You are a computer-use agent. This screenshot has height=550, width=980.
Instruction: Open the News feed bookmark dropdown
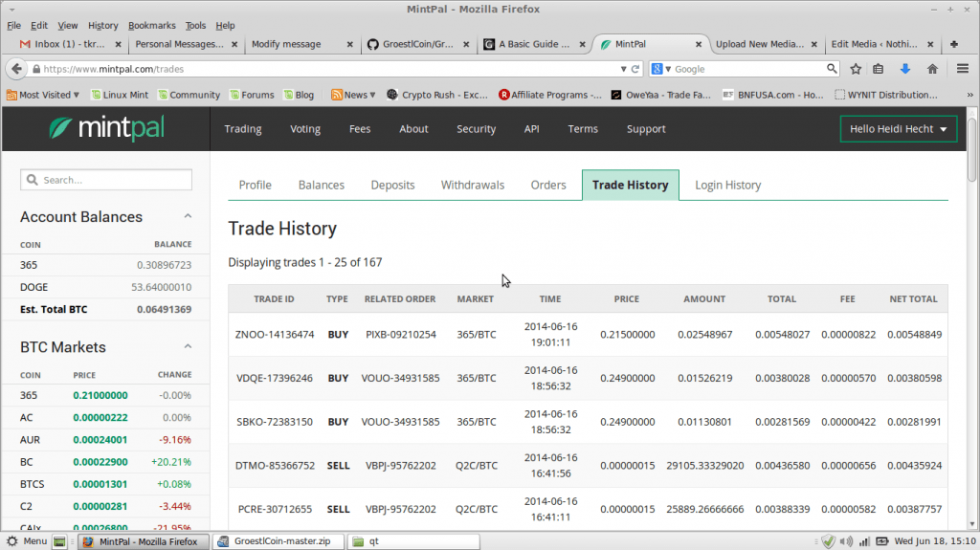tap(353, 95)
